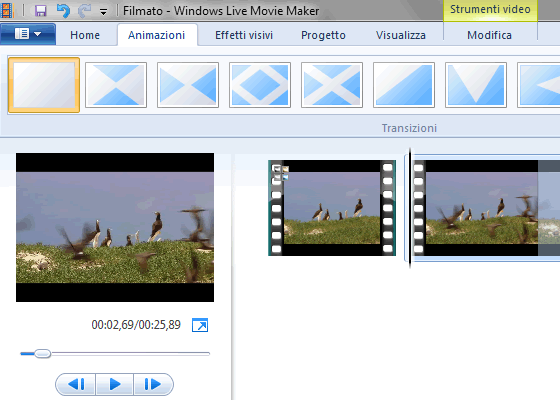Switch to the Home tab

coord(85,35)
